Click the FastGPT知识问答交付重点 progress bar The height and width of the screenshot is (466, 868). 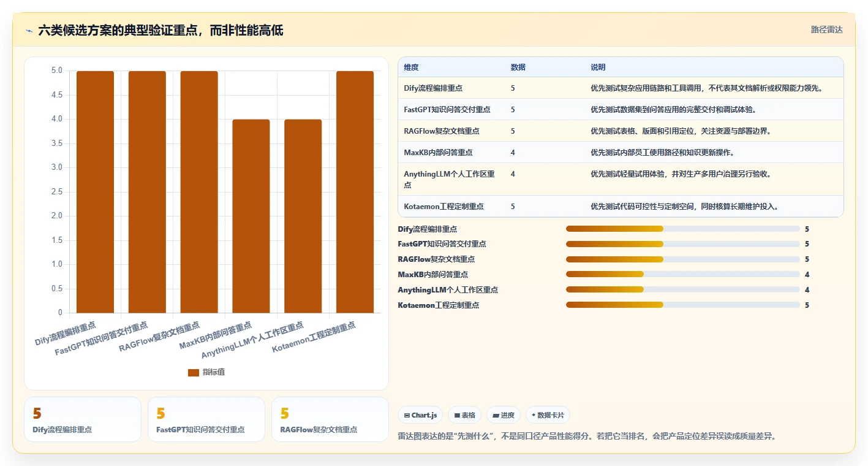(683, 244)
